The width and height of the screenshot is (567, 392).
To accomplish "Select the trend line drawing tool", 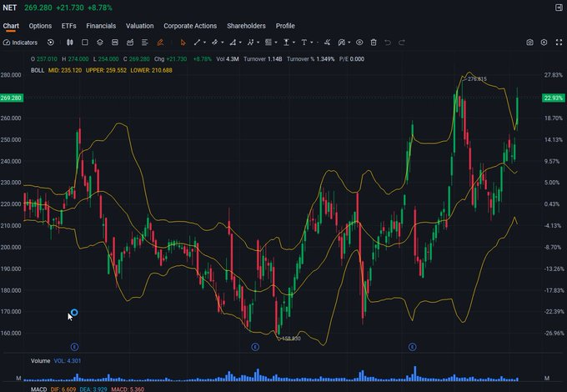I will coord(197,43).
